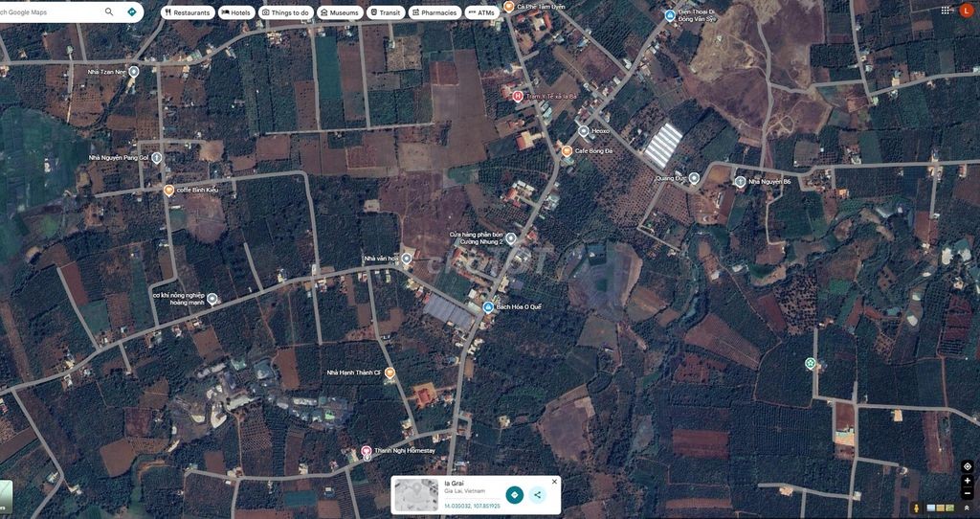Center map on your location
Viewport: 980px width, 519px height.
(968, 466)
